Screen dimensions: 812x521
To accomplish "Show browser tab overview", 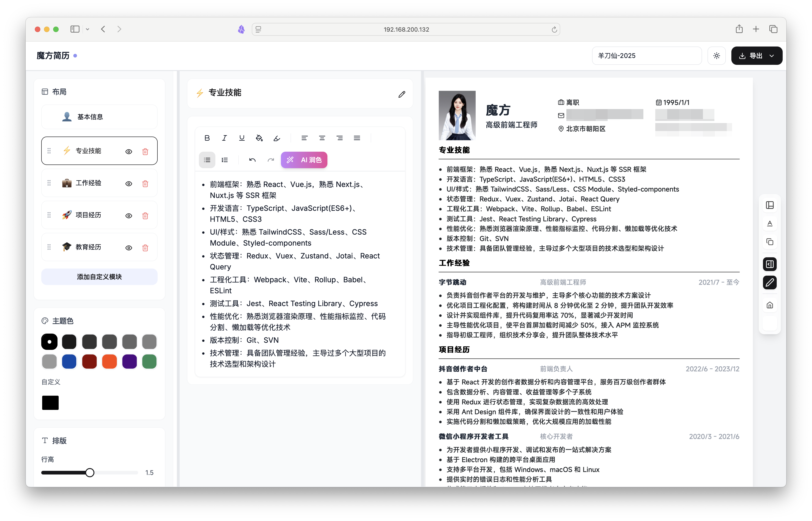I will (x=773, y=29).
